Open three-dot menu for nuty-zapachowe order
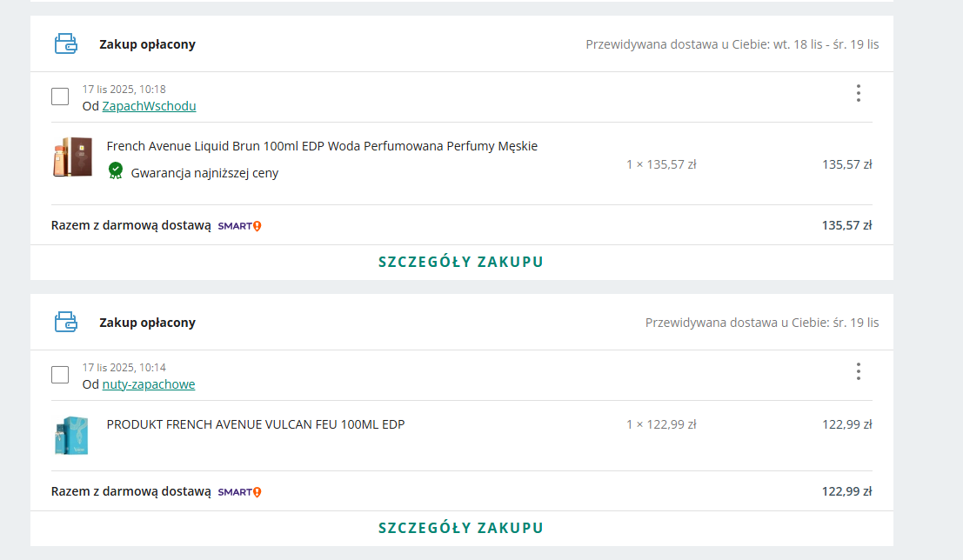 point(858,371)
